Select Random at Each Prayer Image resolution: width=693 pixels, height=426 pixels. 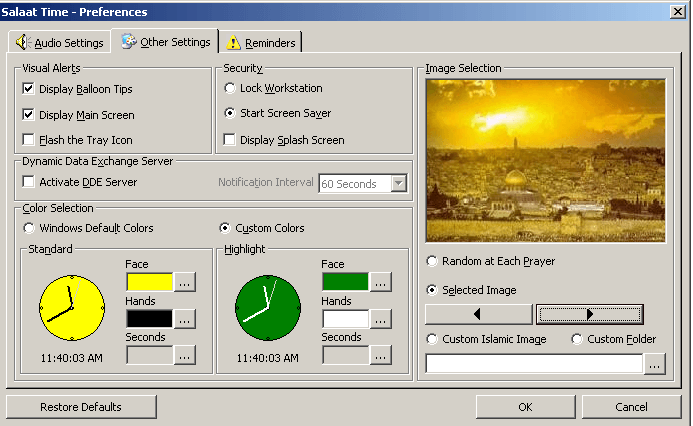[432, 261]
